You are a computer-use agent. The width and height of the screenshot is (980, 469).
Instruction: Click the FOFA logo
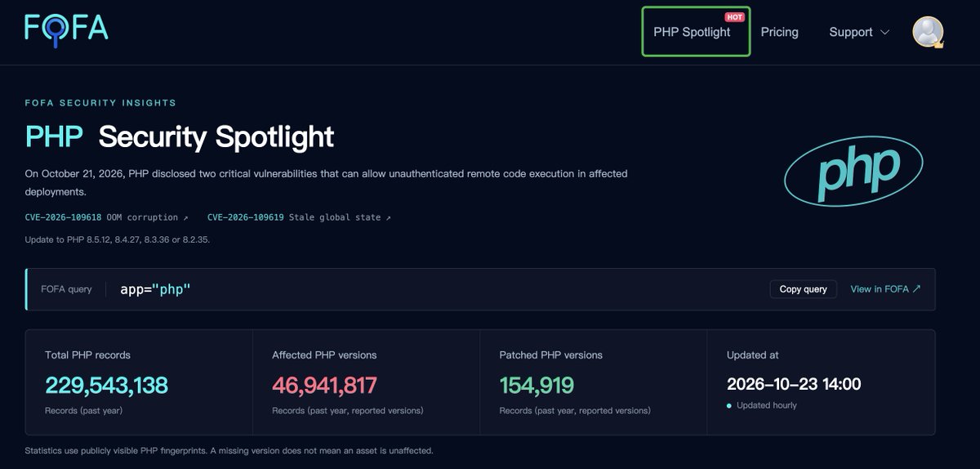(66, 29)
